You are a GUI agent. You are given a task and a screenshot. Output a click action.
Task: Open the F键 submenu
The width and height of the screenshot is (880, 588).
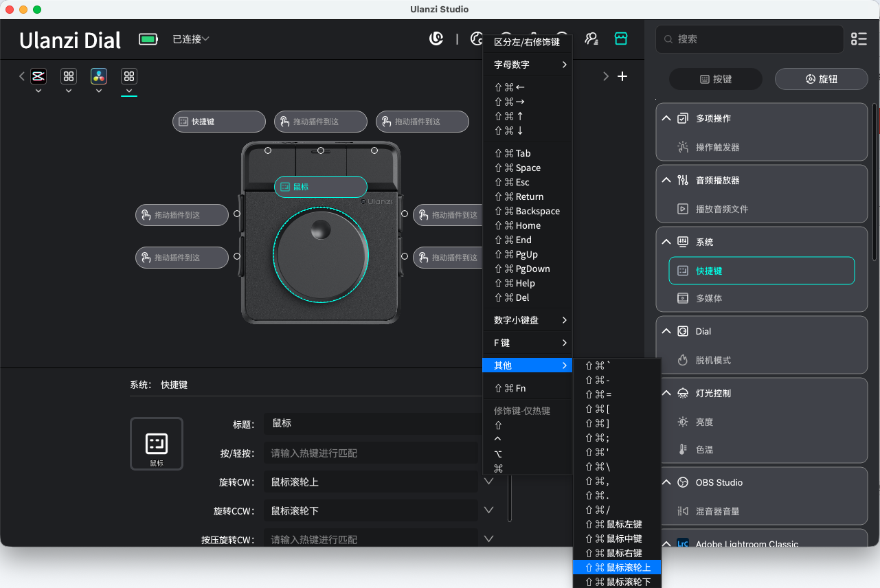pos(528,343)
